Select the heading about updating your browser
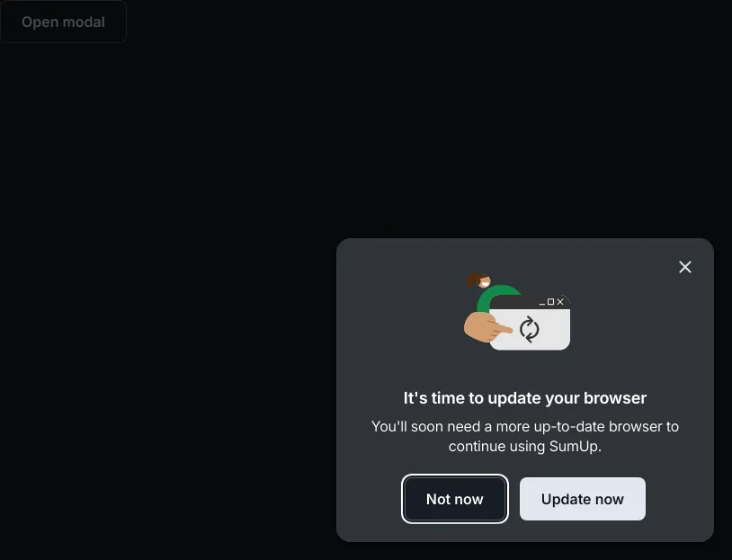 pyautogui.click(x=525, y=398)
